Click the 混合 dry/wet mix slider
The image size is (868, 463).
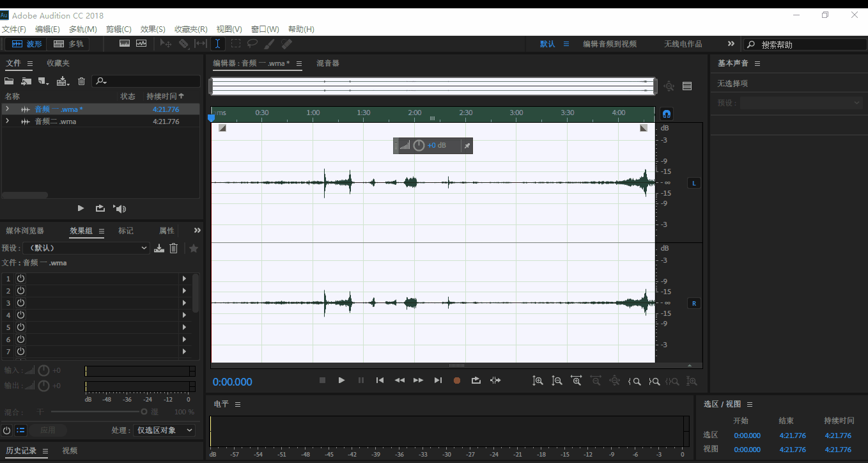click(x=99, y=412)
